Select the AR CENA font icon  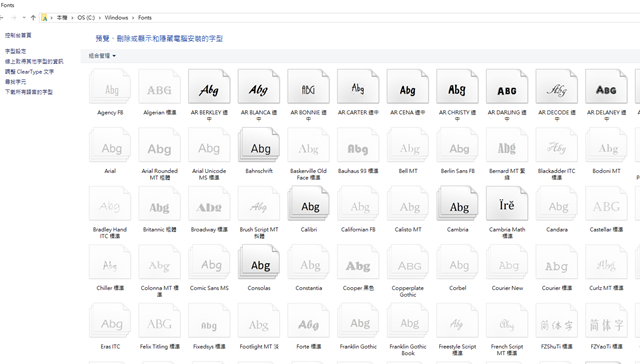[408, 87]
